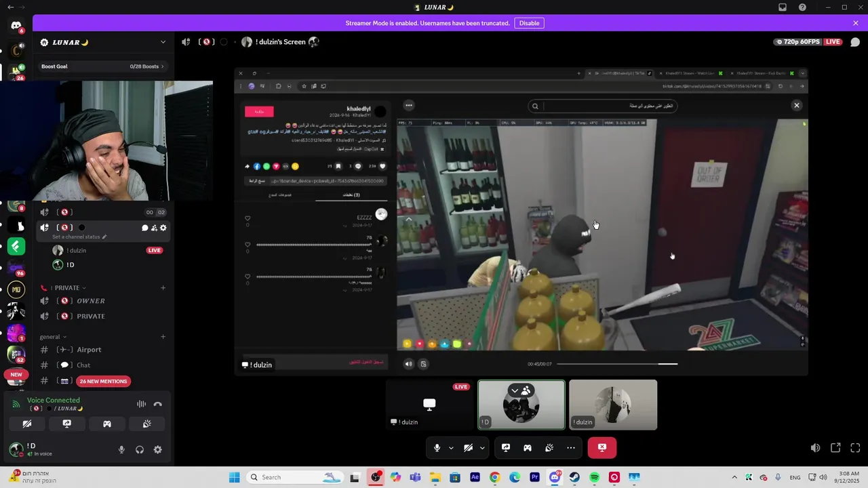Image resolution: width=868 pixels, height=488 pixels.
Task: Select the Chat text channel
Action: tap(102, 365)
